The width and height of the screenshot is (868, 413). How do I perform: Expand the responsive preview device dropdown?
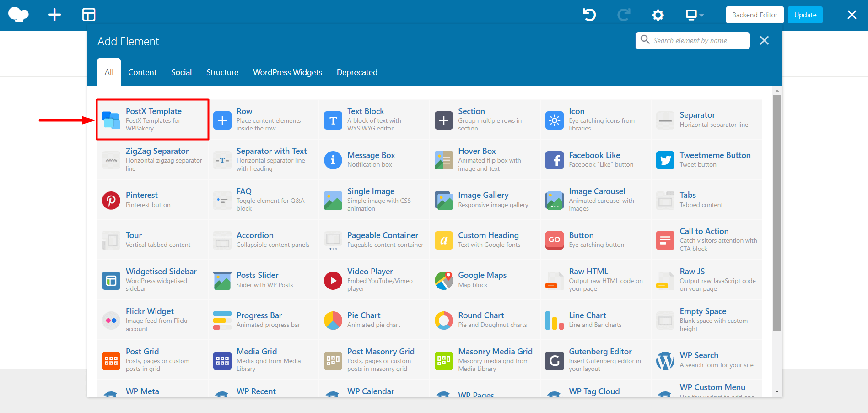pos(694,15)
